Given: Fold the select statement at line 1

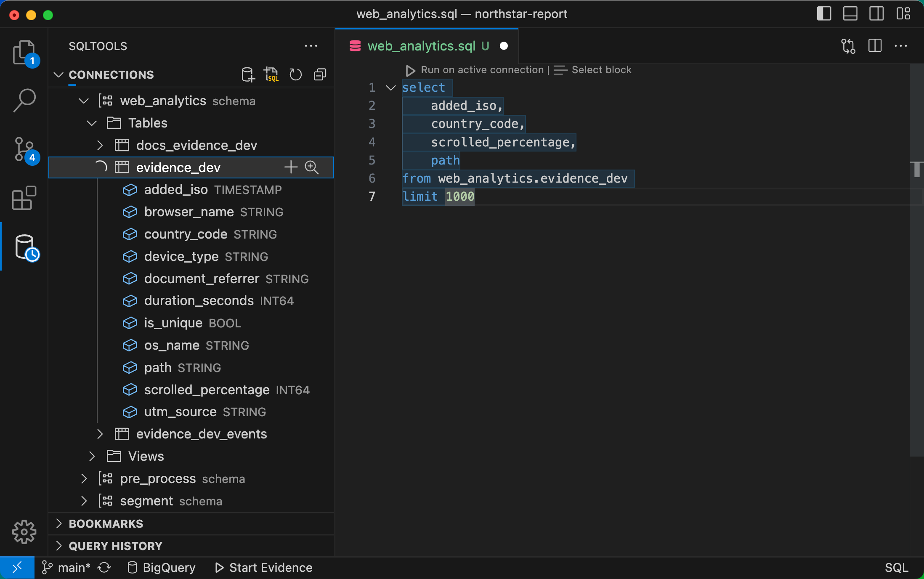Looking at the screenshot, I should click(391, 88).
